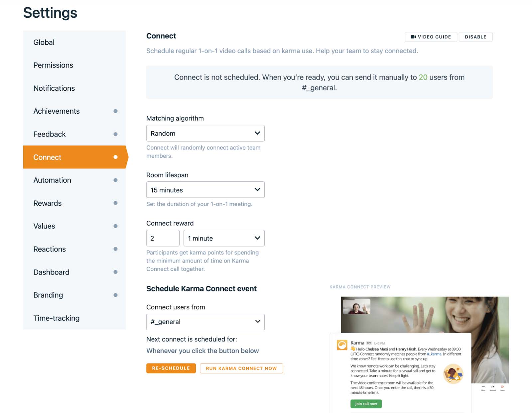Switch to the Permissions settings section
Viewport: 532px width, 413px height.
click(x=53, y=65)
